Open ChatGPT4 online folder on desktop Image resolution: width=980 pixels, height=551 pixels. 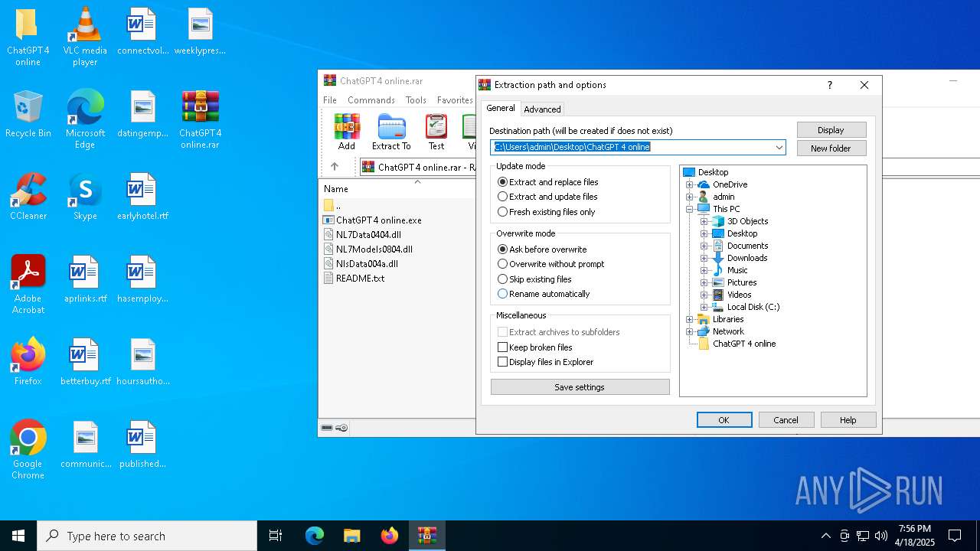coord(28,37)
